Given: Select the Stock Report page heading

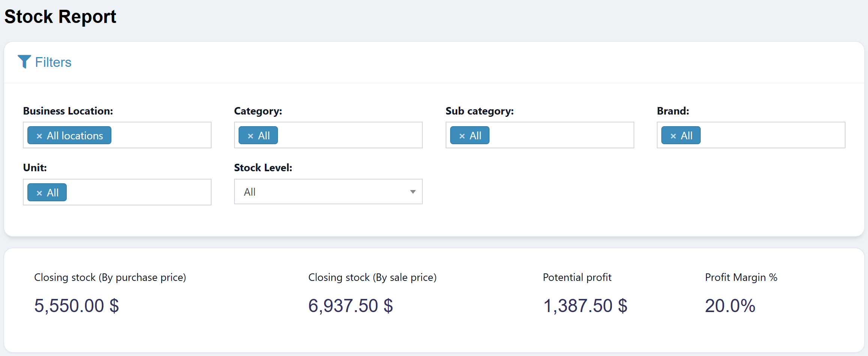Looking at the screenshot, I should [60, 17].
